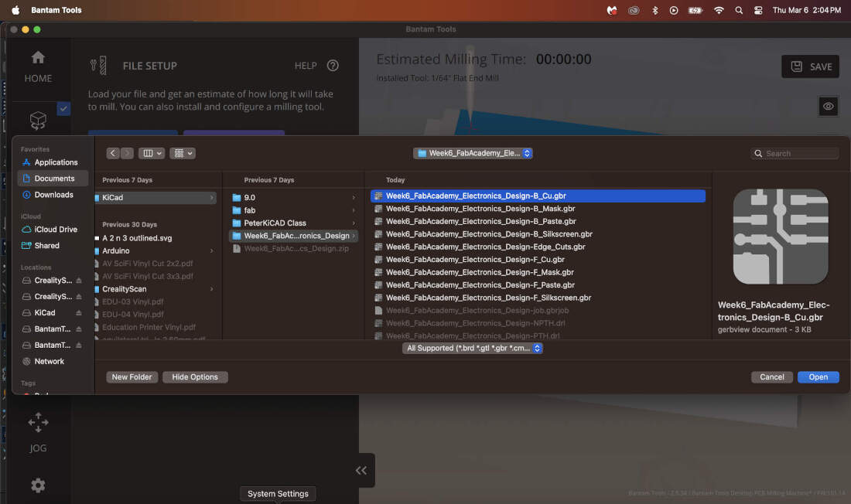Eject the first CrealityS... volume
Viewport: 851px width, 504px height.
coord(79,281)
